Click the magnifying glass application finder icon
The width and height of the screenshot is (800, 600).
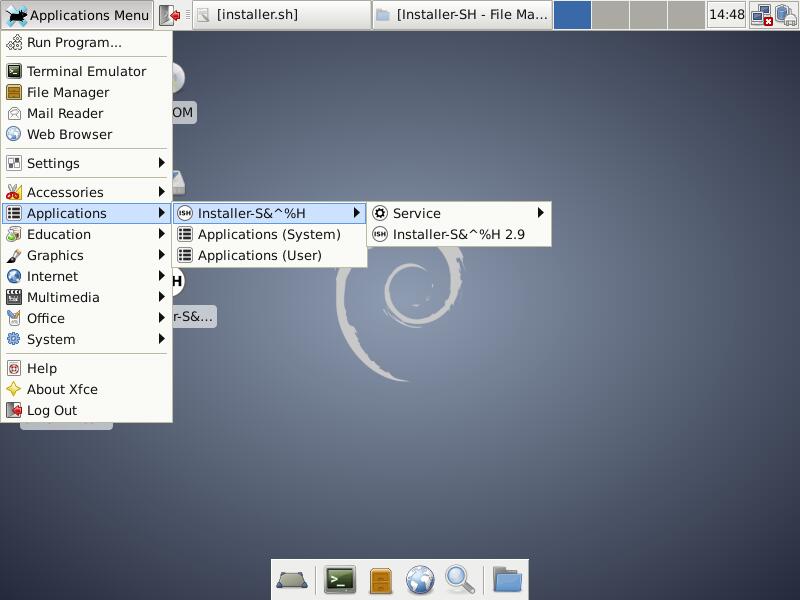460,580
